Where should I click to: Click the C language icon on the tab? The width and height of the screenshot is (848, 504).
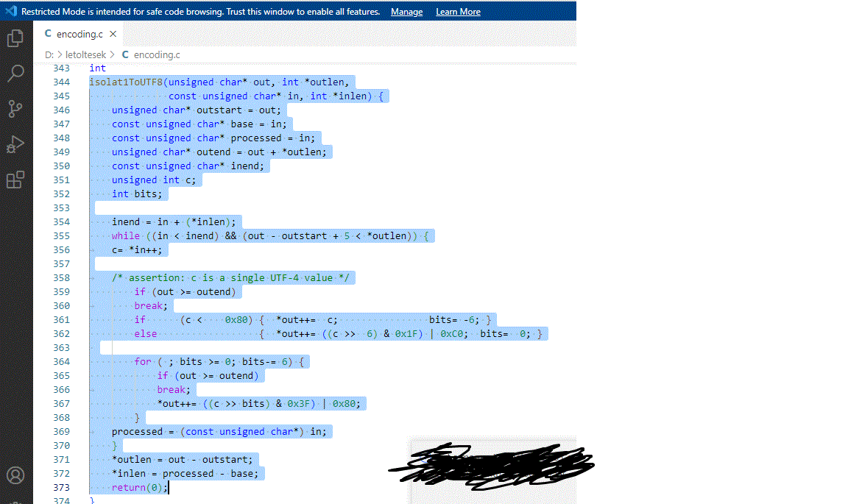[x=49, y=34]
